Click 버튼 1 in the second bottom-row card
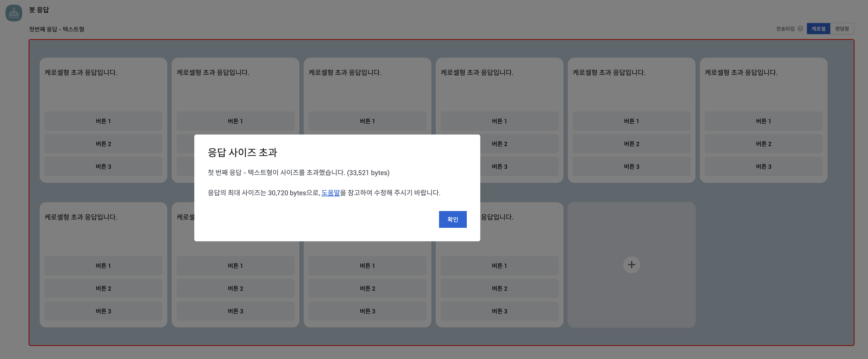Viewport: 868px width, 359px height. pos(235,266)
